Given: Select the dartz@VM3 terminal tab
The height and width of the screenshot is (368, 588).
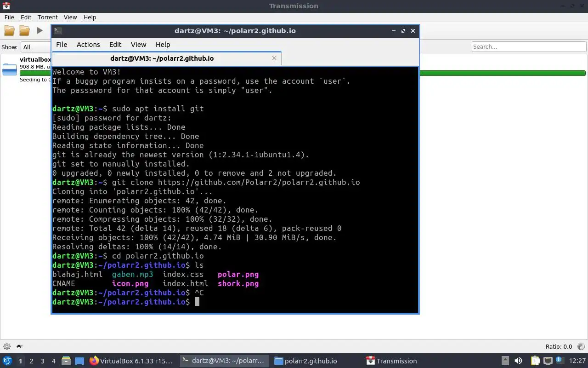Looking at the screenshot, I should pyautogui.click(x=166, y=58).
